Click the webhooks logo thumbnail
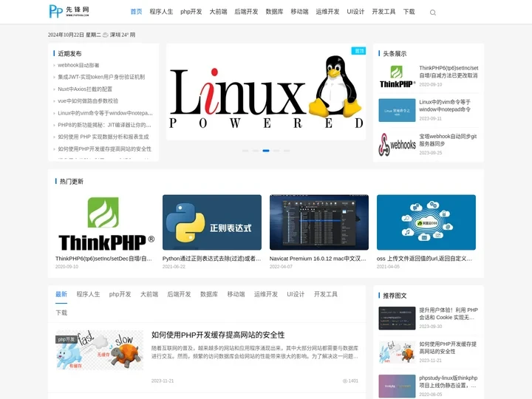Image resolution: width=532 pixels, height=399 pixels. click(397, 145)
